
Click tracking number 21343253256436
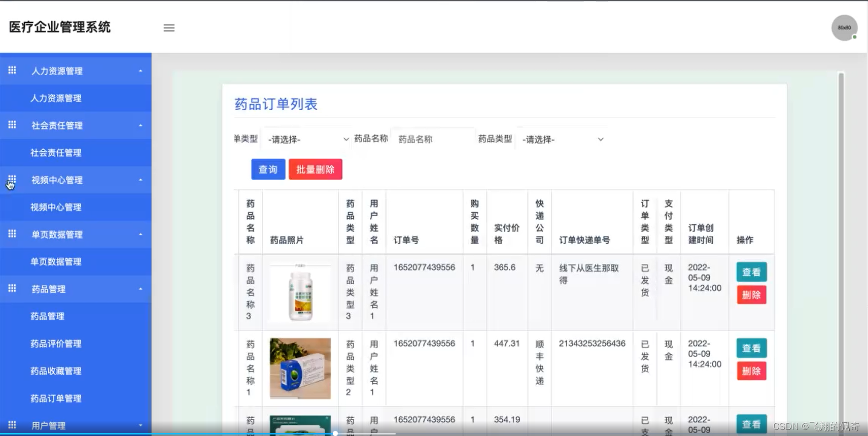coord(592,344)
